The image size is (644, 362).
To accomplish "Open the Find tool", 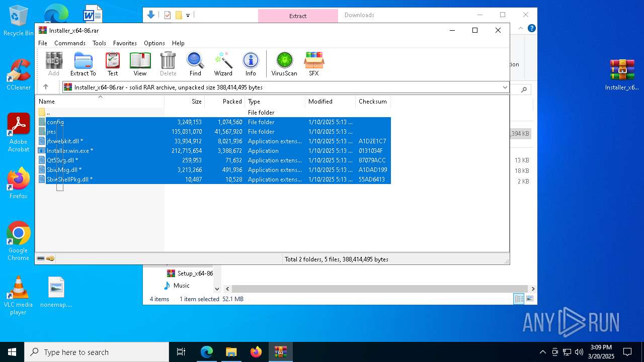I will (x=195, y=64).
